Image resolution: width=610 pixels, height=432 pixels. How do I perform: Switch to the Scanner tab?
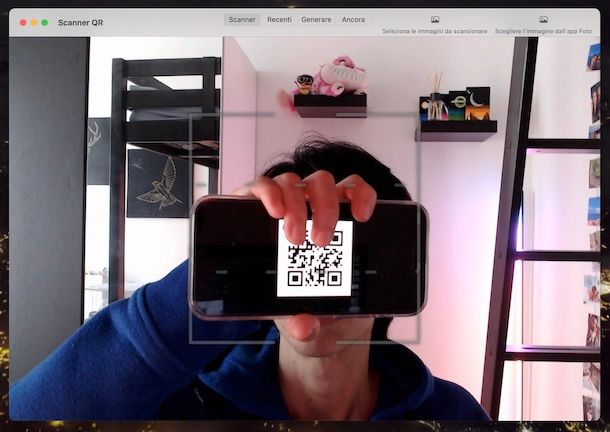242,19
